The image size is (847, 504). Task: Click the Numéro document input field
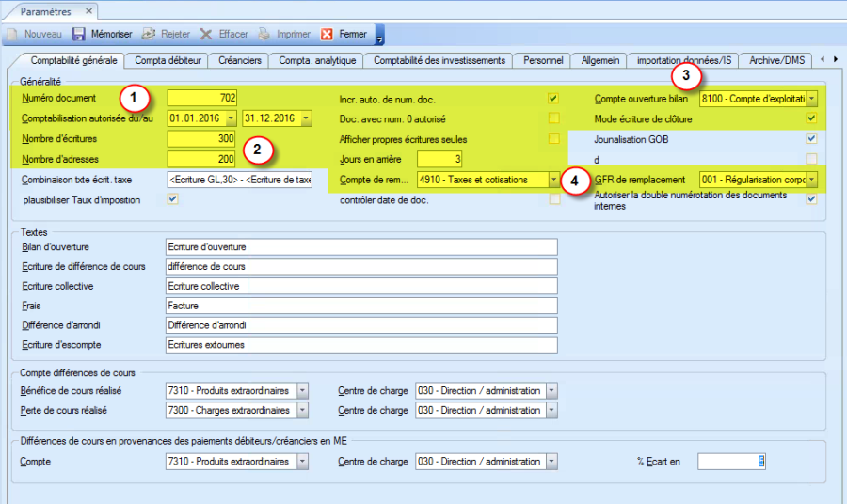202,98
